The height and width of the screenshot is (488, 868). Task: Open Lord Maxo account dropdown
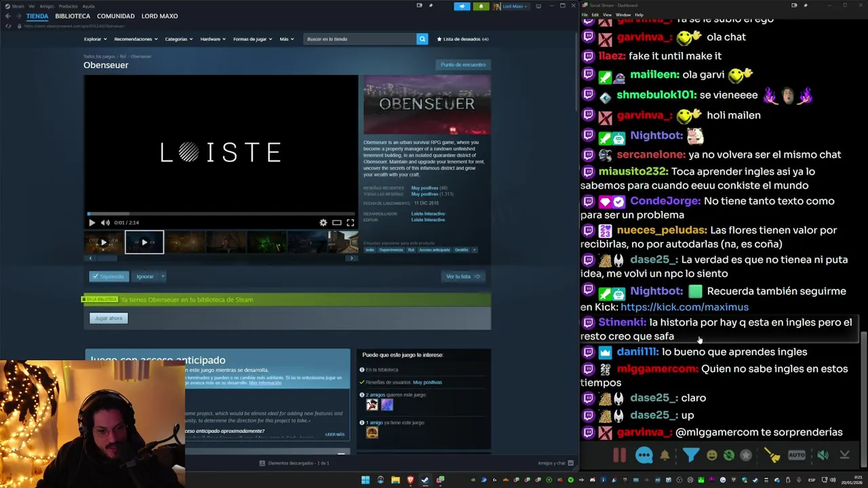(x=511, y=6)
